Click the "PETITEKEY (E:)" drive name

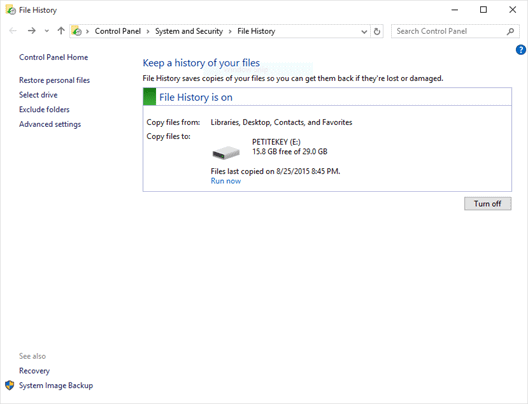pyautogui.click(x=276, y=142)
